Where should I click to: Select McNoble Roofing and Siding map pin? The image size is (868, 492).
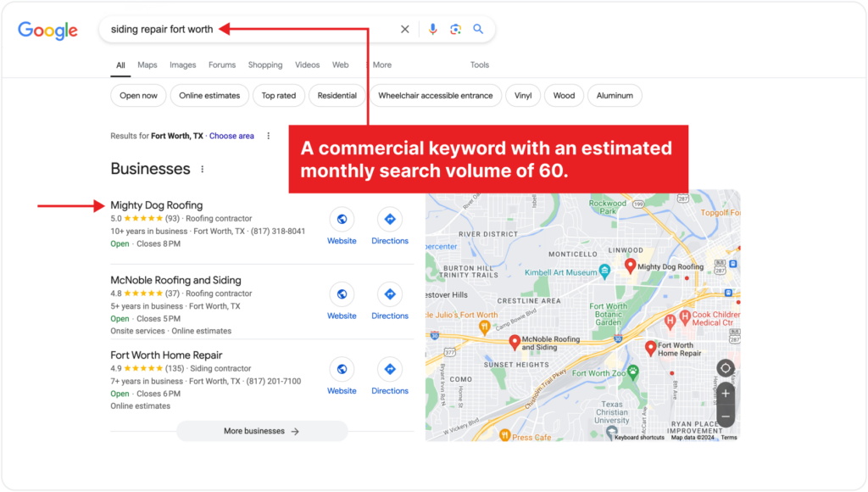515,342
